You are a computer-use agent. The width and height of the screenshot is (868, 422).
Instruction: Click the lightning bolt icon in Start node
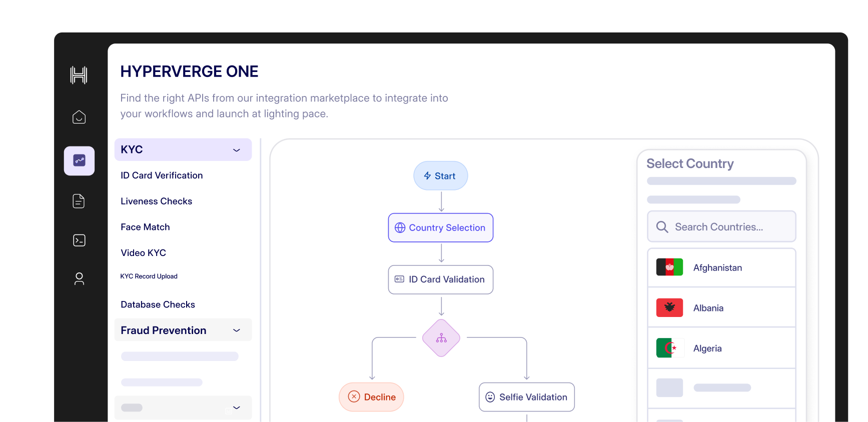click(x=427, y=176)
